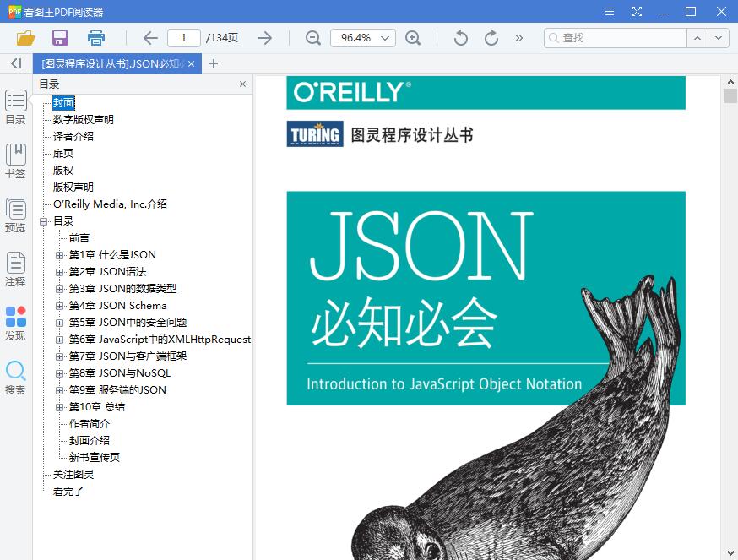Jump to the 版权 outline entry
738x560 pixels.
(x=63, y=171)
